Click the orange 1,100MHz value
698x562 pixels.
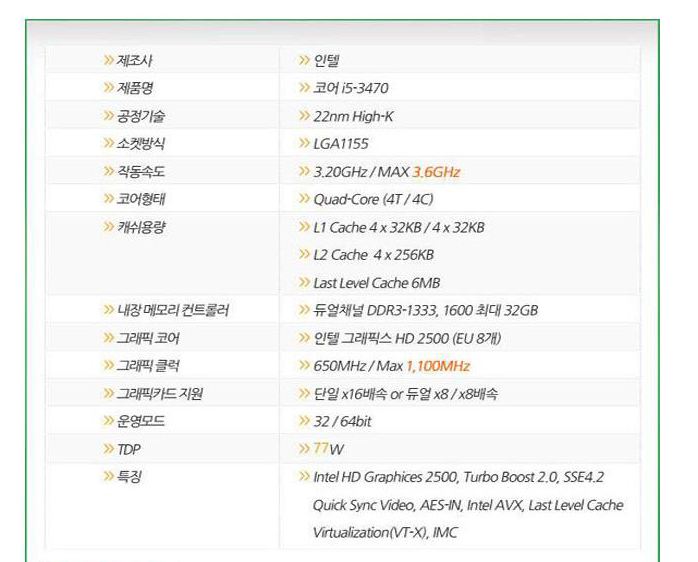[x=438, y=366]
